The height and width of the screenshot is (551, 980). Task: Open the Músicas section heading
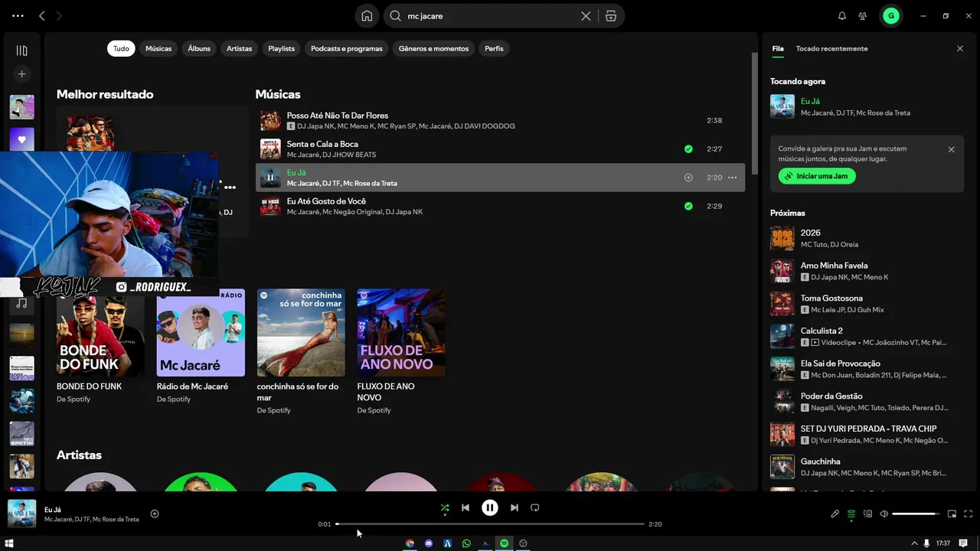(x=278, y=94)
